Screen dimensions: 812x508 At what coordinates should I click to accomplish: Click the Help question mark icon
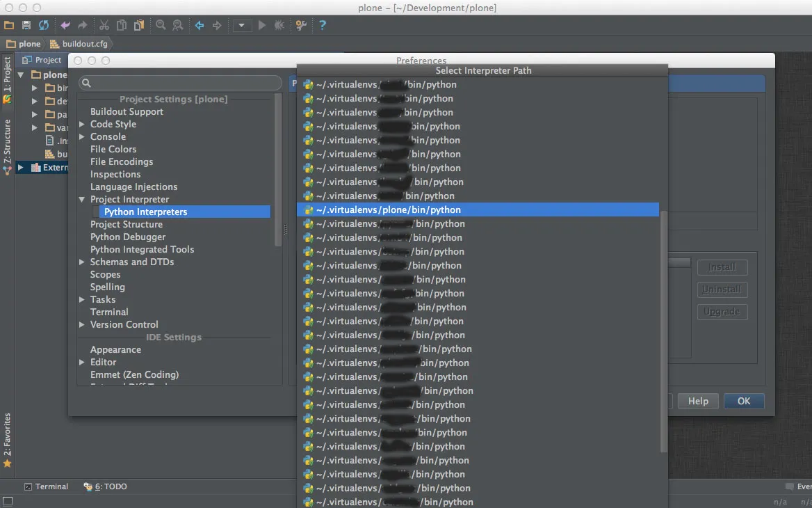click(321, 25)
